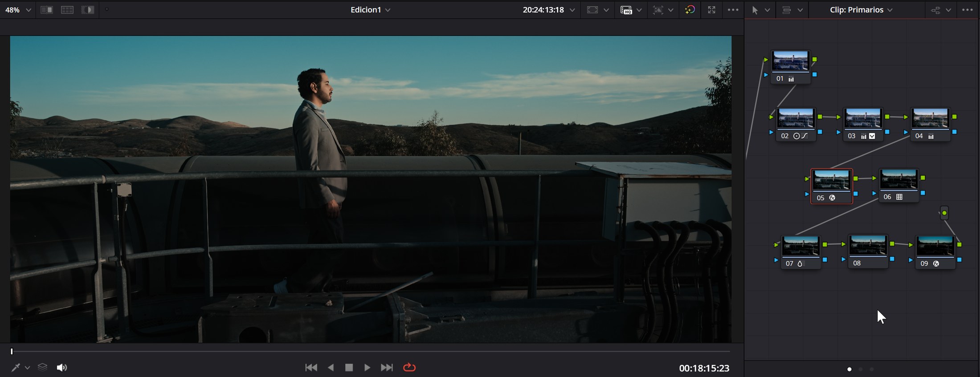
Task: Switch on split screen view
Action: click(67, 10)
